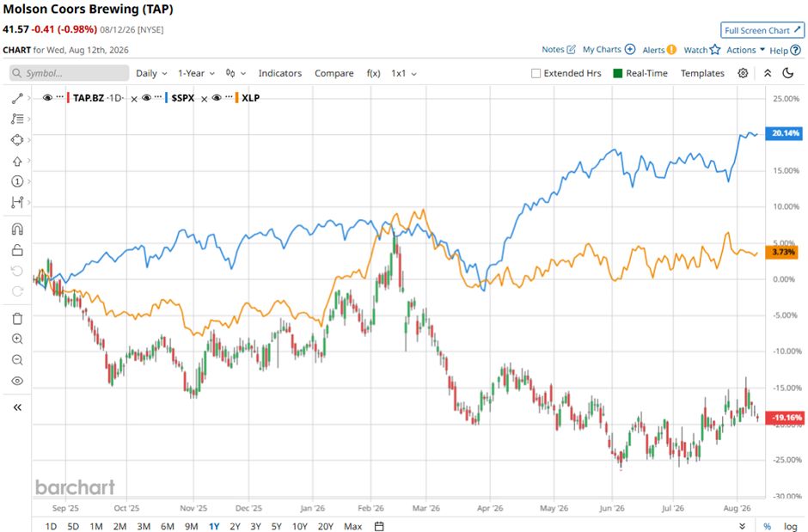Toggle the lock drawings padlock
The height and width of the screenshot is (532, 808).
coord(17,250)
